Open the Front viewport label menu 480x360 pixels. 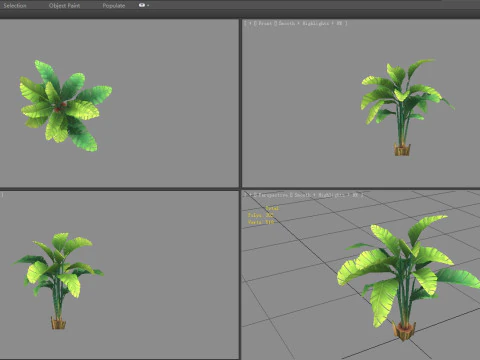pyautogui.click(x=265, y=23)
